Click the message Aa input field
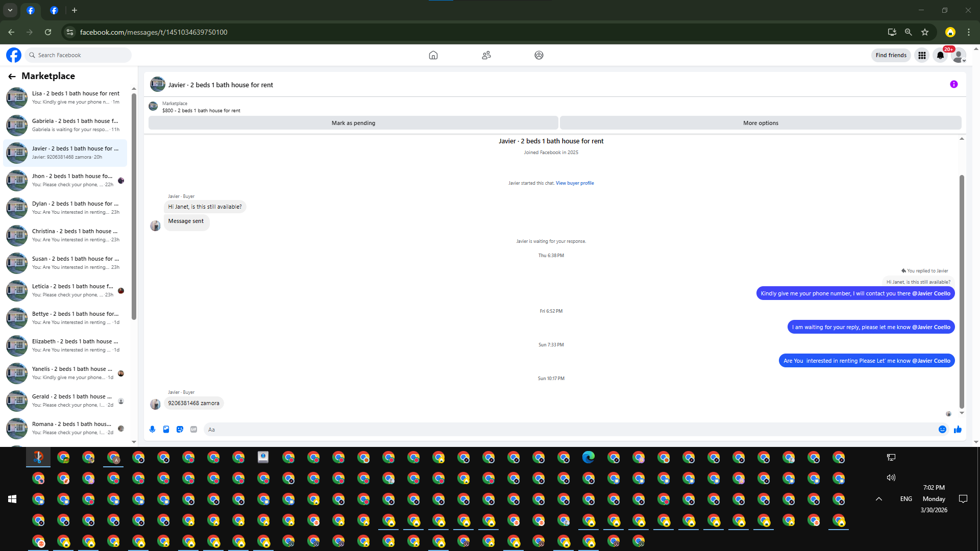 [x=561, y=430]
